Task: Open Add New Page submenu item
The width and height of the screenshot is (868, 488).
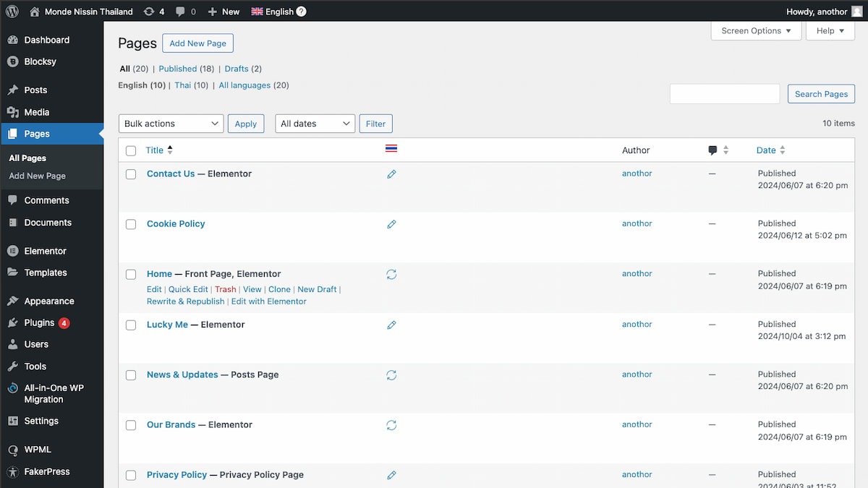Action: tap(37, 176)
